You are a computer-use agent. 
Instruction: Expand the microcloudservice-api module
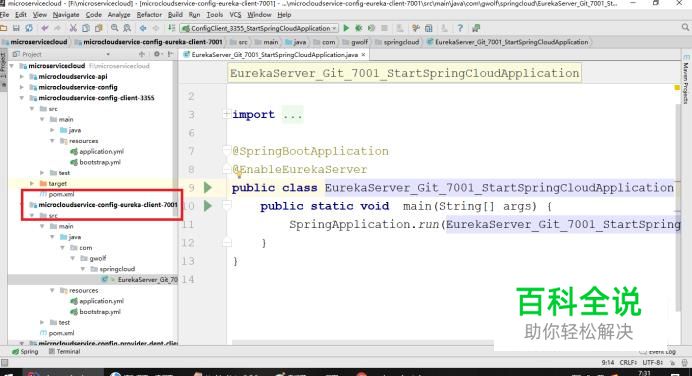tap(22, 76)
